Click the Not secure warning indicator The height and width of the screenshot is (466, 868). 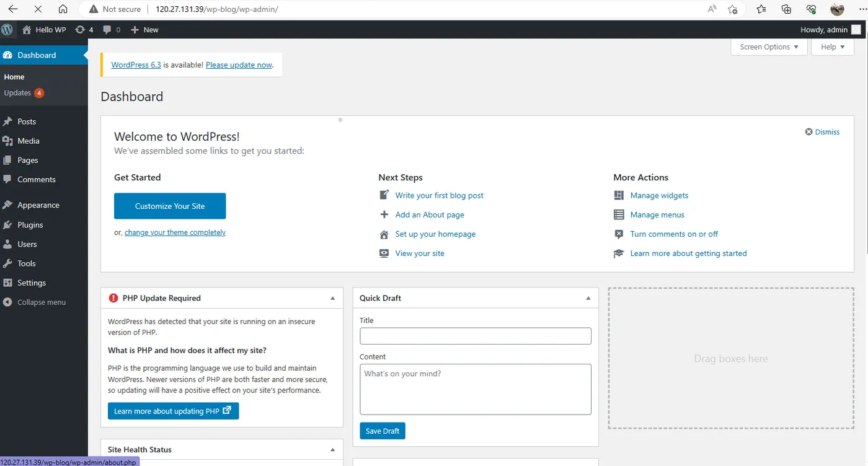tap(115, 9)
